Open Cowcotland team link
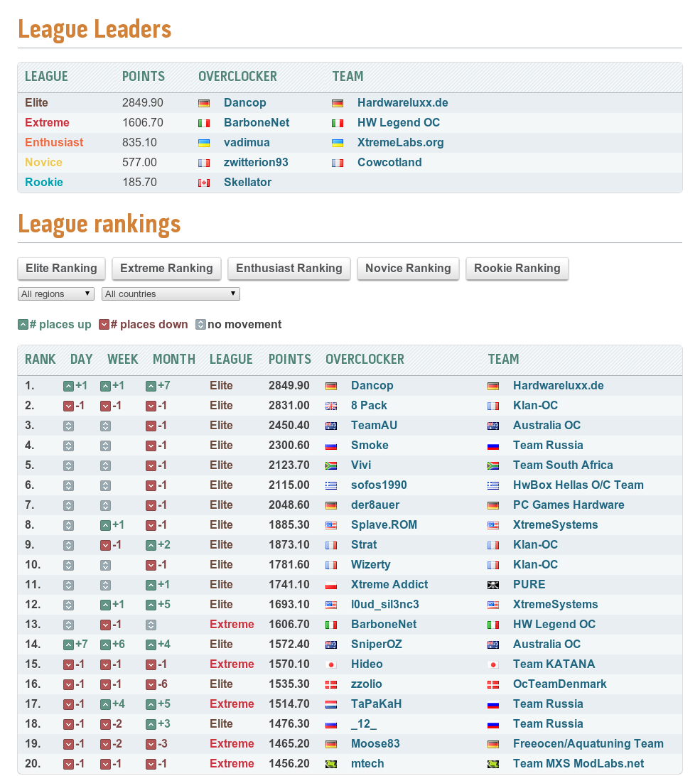Screen dimensions: 700x776 389,162
